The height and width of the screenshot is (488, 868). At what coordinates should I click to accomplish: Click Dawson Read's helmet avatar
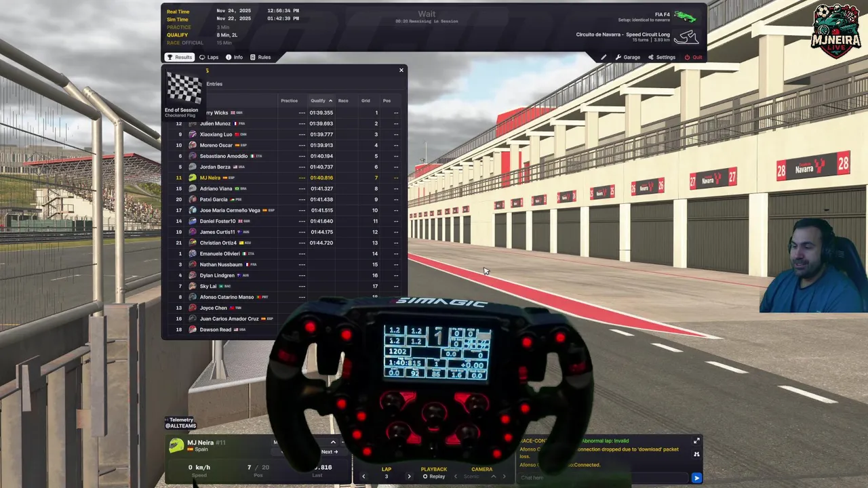pyautogui.click(x=193, y=329)
